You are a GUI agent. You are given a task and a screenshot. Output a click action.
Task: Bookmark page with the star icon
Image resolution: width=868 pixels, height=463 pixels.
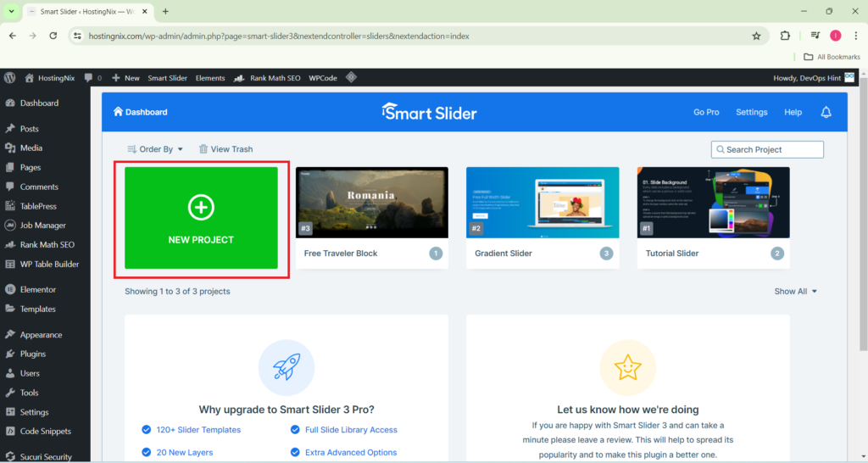756,36
